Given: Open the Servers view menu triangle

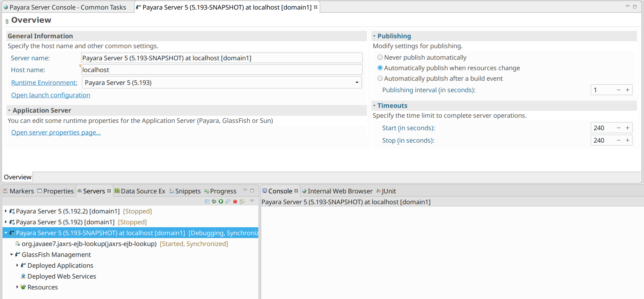Looking at the screenshot, I should 252,201.
